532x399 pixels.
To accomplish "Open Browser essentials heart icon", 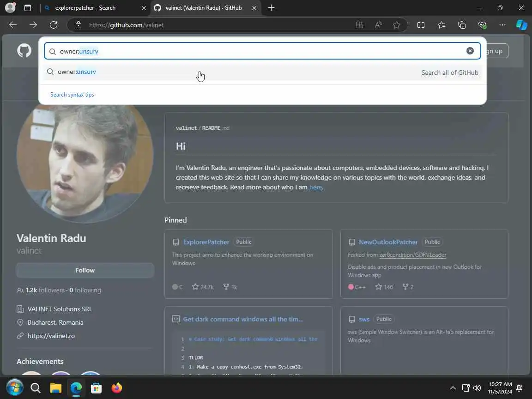I will point(482,25).
